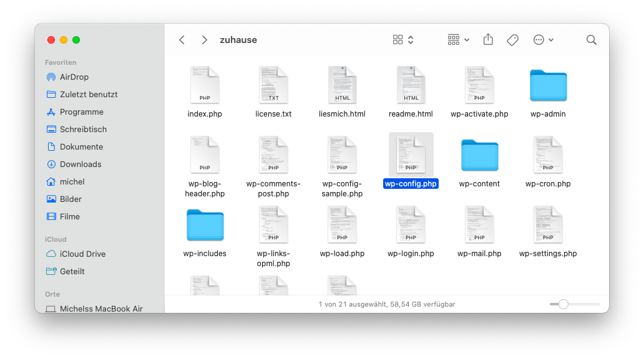
Task: Select the index.php file
Action: (205, 85)
